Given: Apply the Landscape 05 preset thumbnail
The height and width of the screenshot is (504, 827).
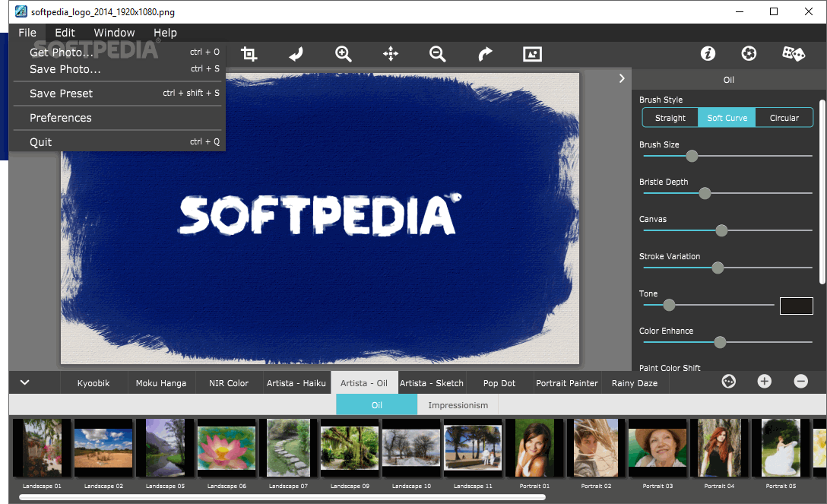Looking at the screenshot, I should [165, 448].
